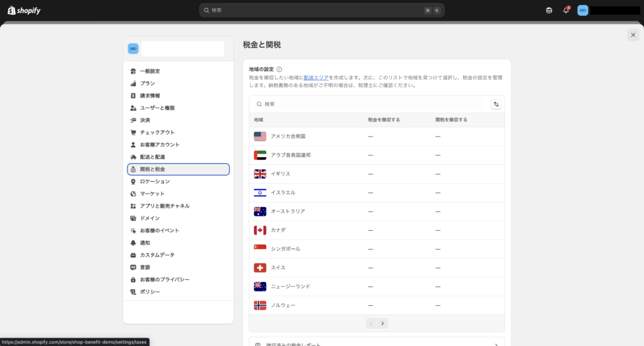Open 一般設定 in the settings sidebar
This screenshot has height=346, width=644.
coord(178,71)
